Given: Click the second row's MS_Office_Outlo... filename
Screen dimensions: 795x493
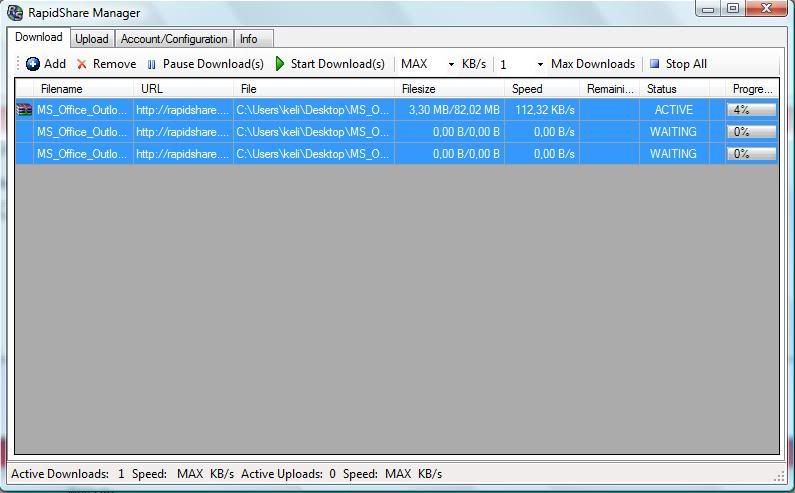Looking at the screenshot, I should tap(82, 132).
